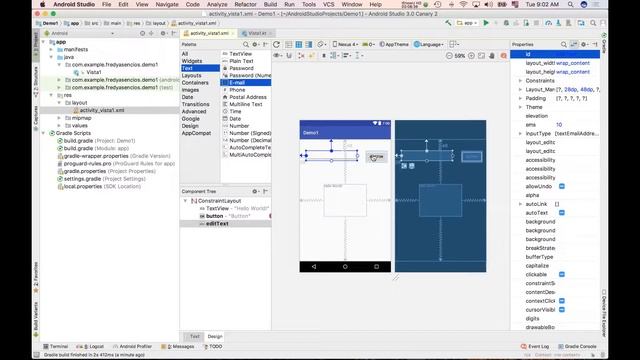Toggle Show Constraints eye icon

(x=278, y=56)
